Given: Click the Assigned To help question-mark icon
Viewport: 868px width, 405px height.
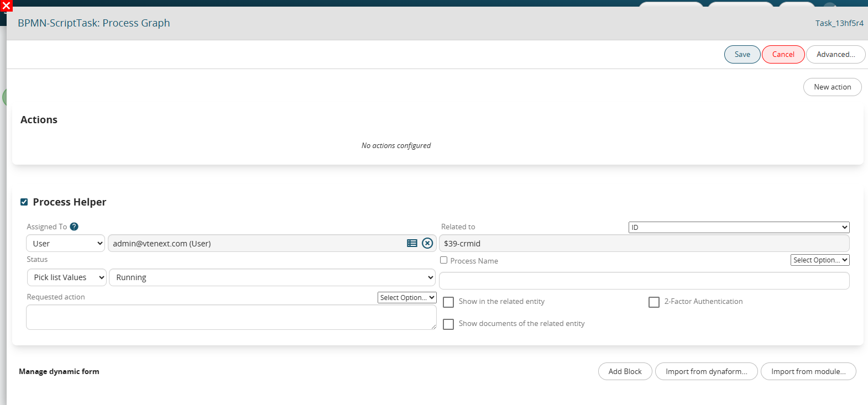Looking at the screenshot, I should pyautogui.click(x=74, y=227).
